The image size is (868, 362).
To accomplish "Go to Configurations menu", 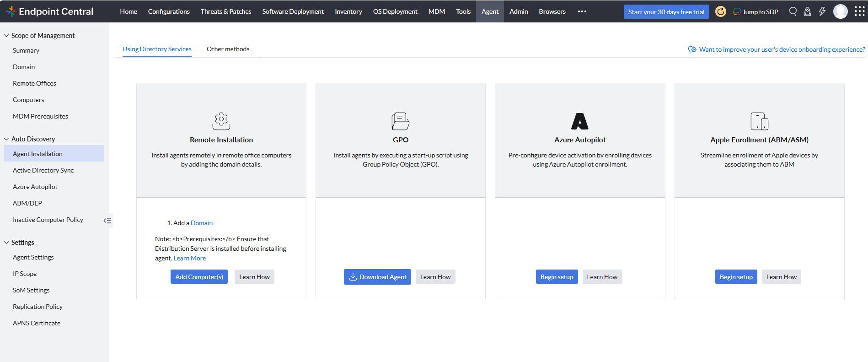I will 169,11.
